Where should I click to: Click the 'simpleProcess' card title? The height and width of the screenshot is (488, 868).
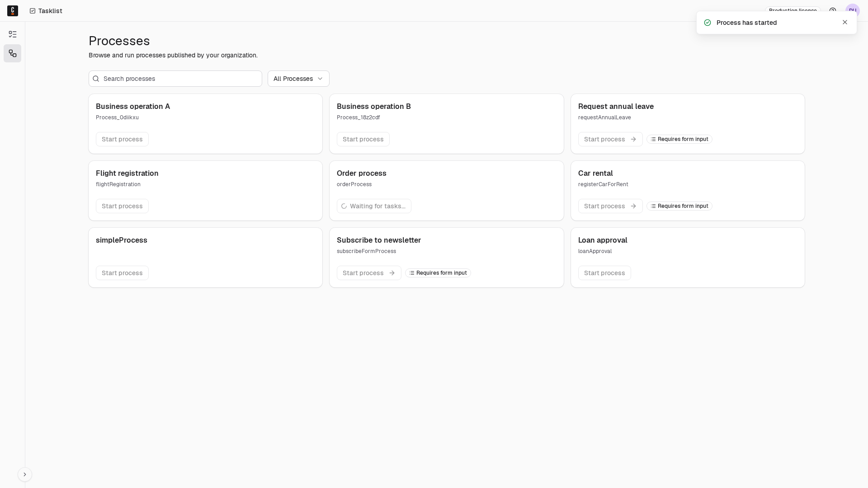click(122, 240)
